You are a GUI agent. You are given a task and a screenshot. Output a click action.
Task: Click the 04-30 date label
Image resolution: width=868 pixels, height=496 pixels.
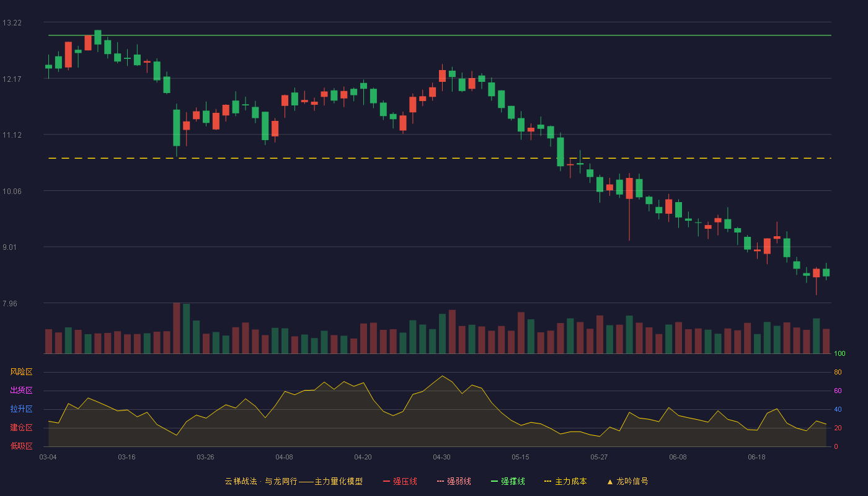coord(441,457)
